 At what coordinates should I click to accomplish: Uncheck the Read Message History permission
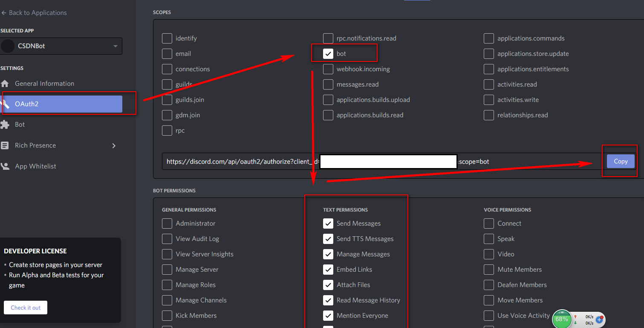pyautogui.click(x=328, y=300)
